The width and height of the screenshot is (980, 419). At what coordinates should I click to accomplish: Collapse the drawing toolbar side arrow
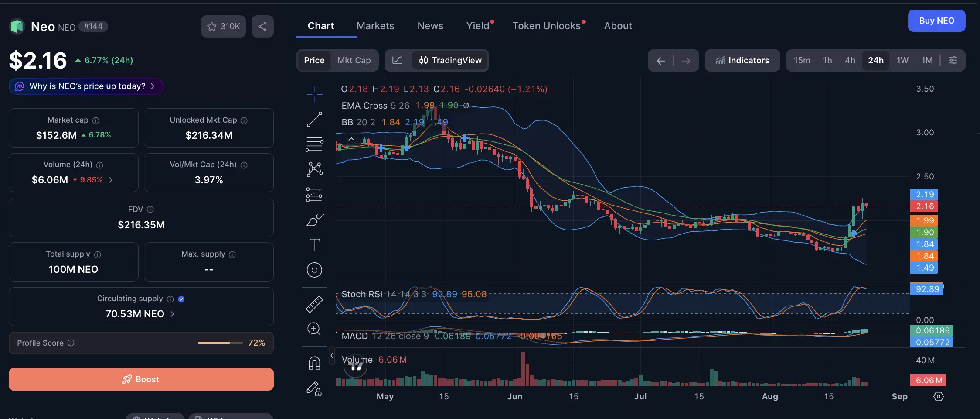click(332, 356)
